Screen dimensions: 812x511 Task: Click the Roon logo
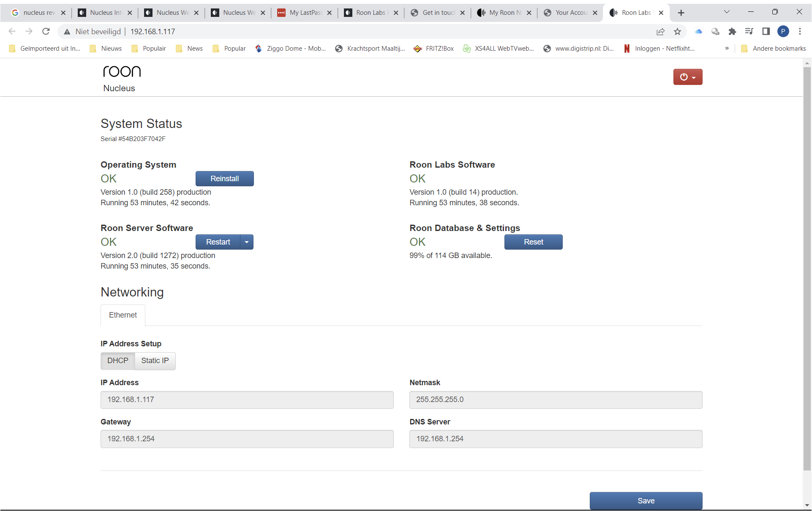[122, 71]
